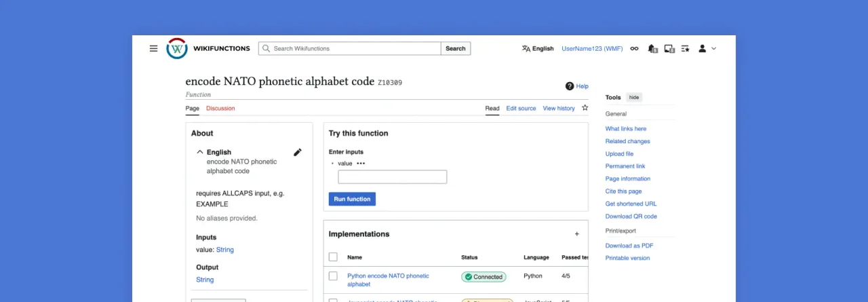Screen dimensions: 868x302
Task: Open the Permanent link
Action: pos(625,166)
